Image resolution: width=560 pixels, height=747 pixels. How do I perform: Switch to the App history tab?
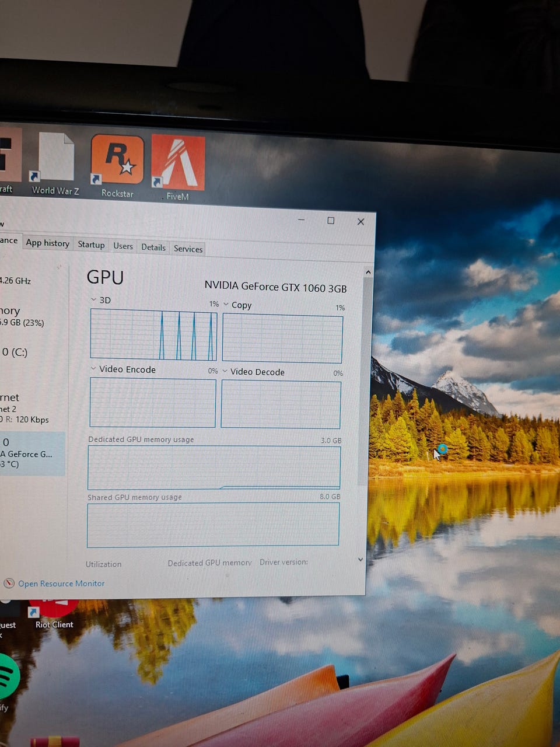[x=47, y=243]
